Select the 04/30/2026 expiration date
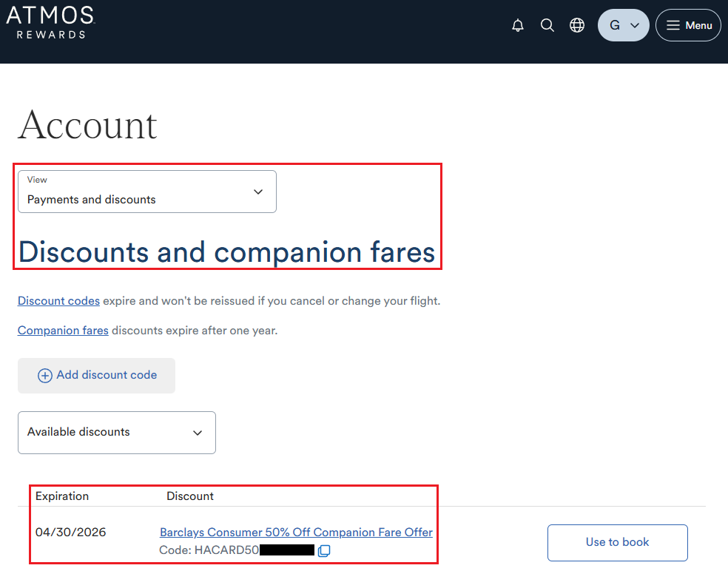Image resolution: width=728 pixels, height=571 pixels. coord(70,533)
